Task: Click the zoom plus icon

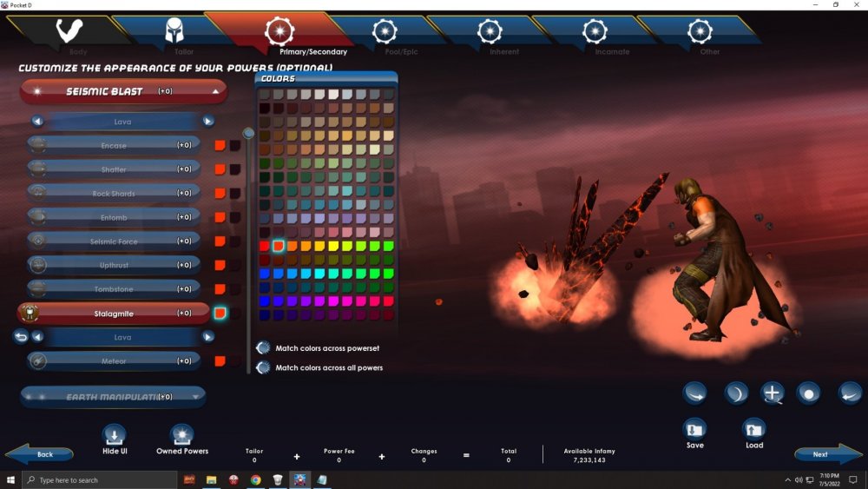Action: (x=772, y=393)
